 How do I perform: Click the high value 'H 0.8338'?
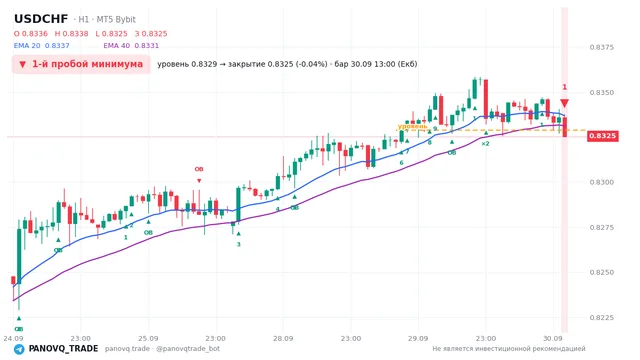tap(71, 33)
